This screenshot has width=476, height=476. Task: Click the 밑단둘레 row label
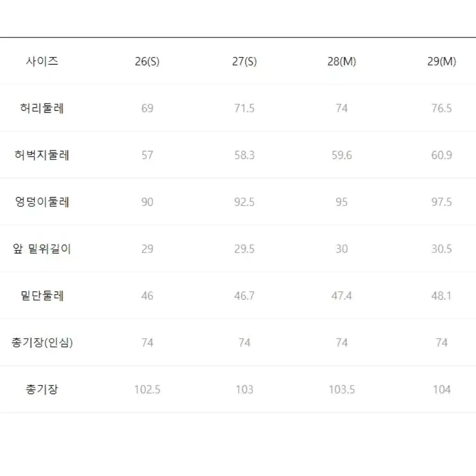42,295
